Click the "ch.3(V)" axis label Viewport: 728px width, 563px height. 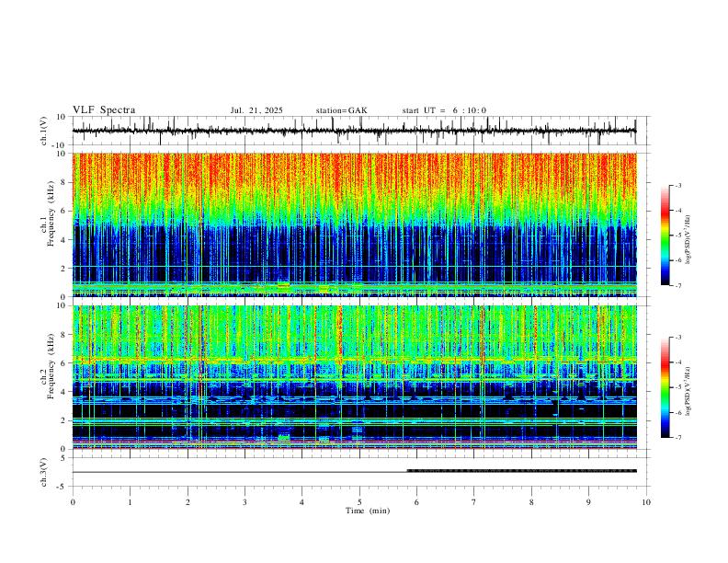click(44, 472)
